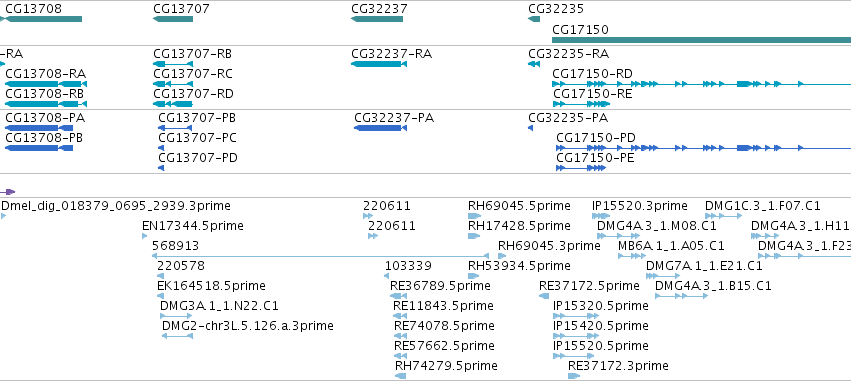Click the purple arrow feature on left
This screenshot has width=851, height=381.
[8, 192]
